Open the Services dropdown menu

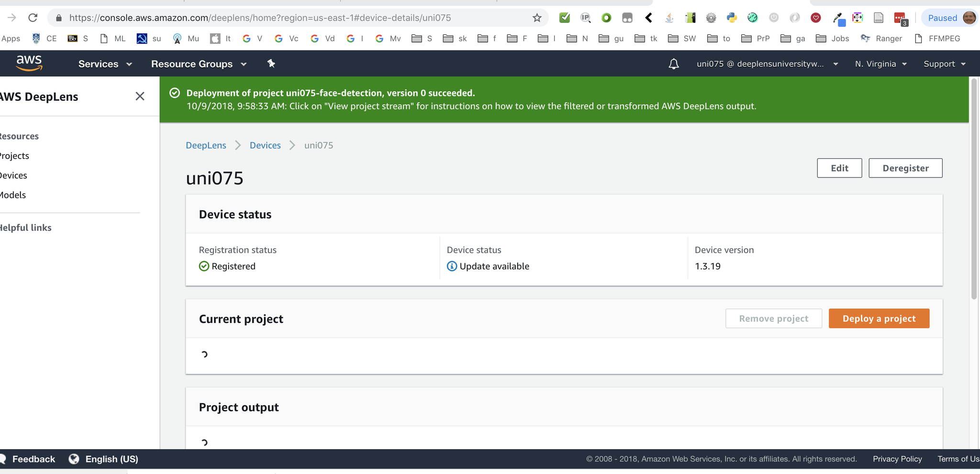click(105, 64)
